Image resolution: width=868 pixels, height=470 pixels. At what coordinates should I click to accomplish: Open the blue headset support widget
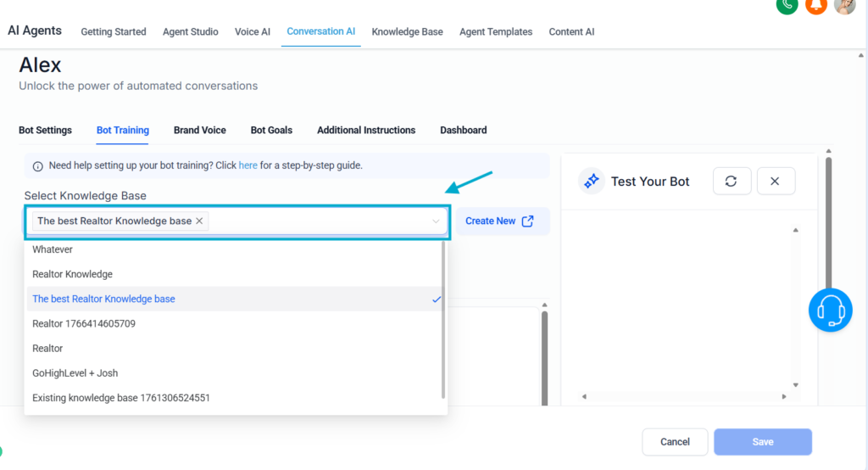coord(830,310)
